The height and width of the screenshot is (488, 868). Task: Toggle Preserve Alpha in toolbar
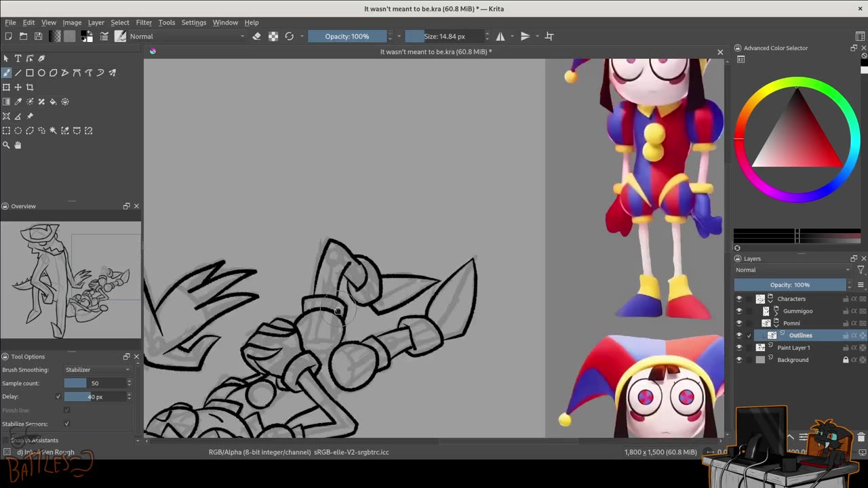point(273,37)
